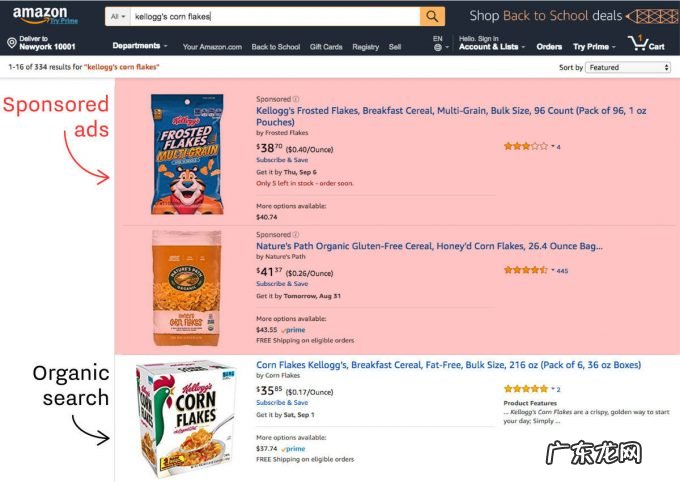Click into the search text field
Viewport: 680px width, 482px height.
[270, 17]
